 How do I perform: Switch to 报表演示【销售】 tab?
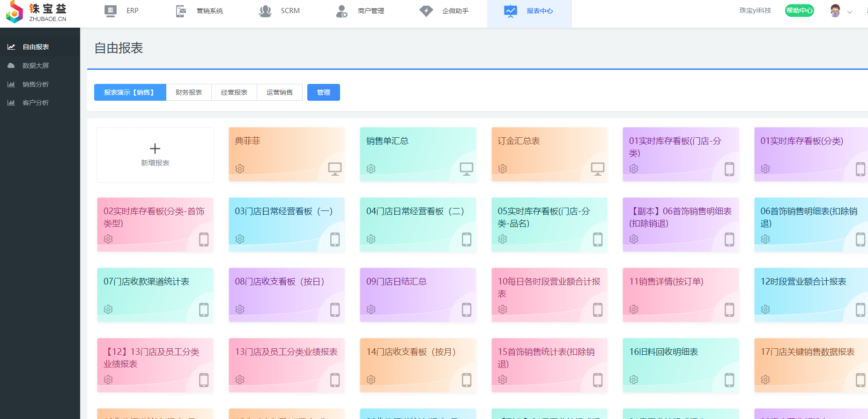click(130, 92)
